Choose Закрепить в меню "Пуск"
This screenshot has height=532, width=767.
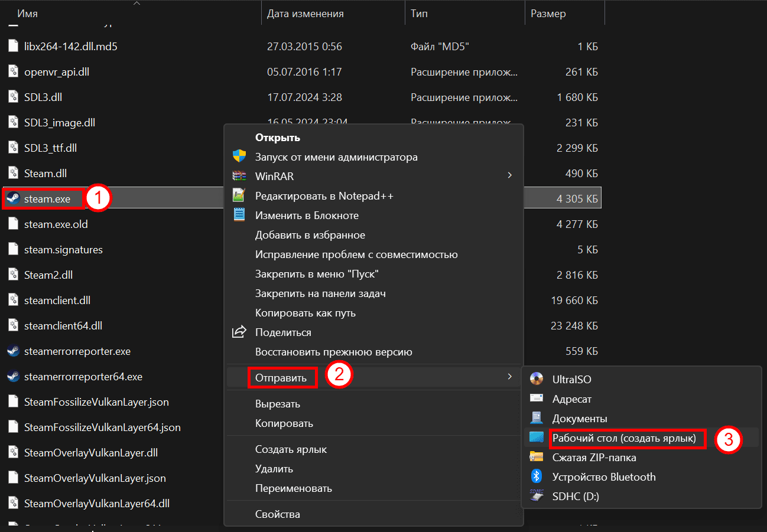click(x=317, y=274)
